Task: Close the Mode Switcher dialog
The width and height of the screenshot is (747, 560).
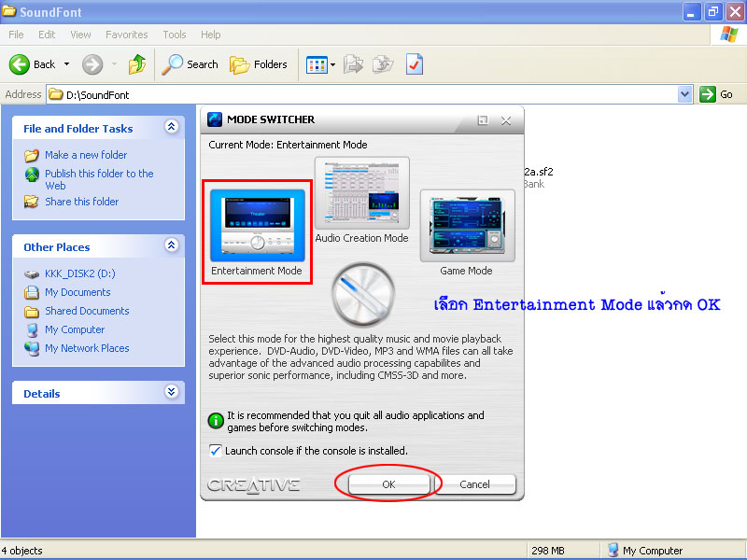Action: (506, 120)
